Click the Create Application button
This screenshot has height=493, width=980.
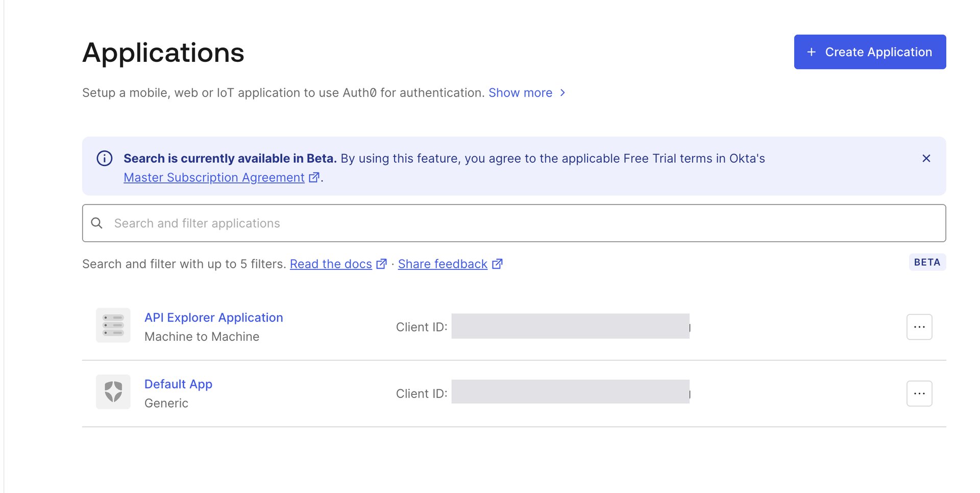click(870, 52)
